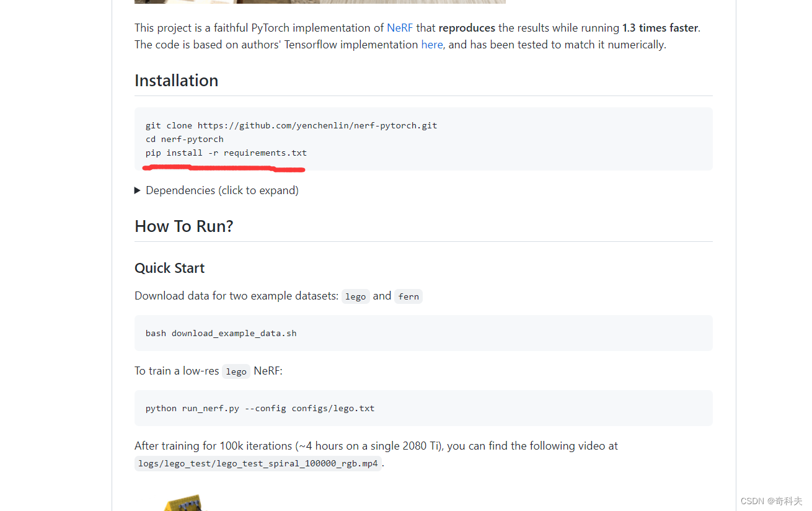Expand the Dependencies disclosure triangle

pos(138,190)
